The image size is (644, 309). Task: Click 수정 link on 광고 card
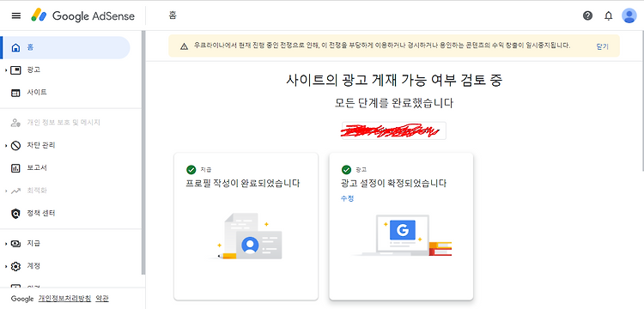(x=347, y=198)
